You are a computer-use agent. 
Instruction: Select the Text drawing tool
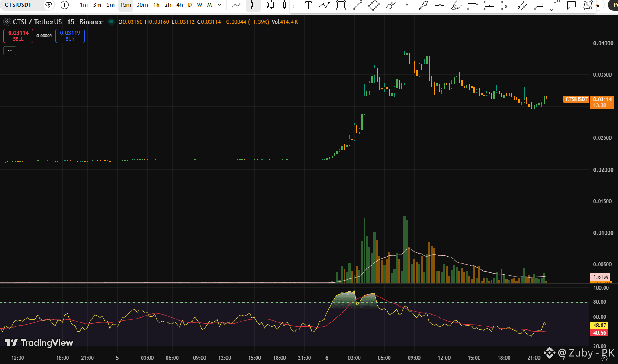(x=308, y=5)
